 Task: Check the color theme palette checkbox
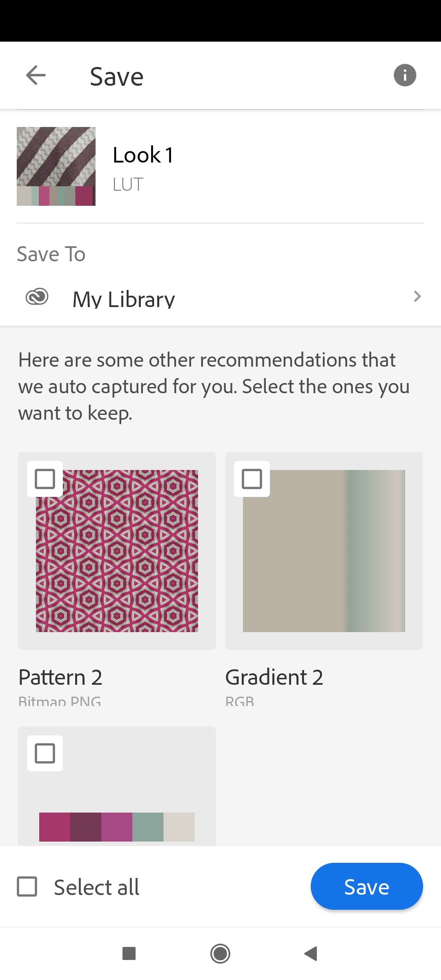point(45,753)
